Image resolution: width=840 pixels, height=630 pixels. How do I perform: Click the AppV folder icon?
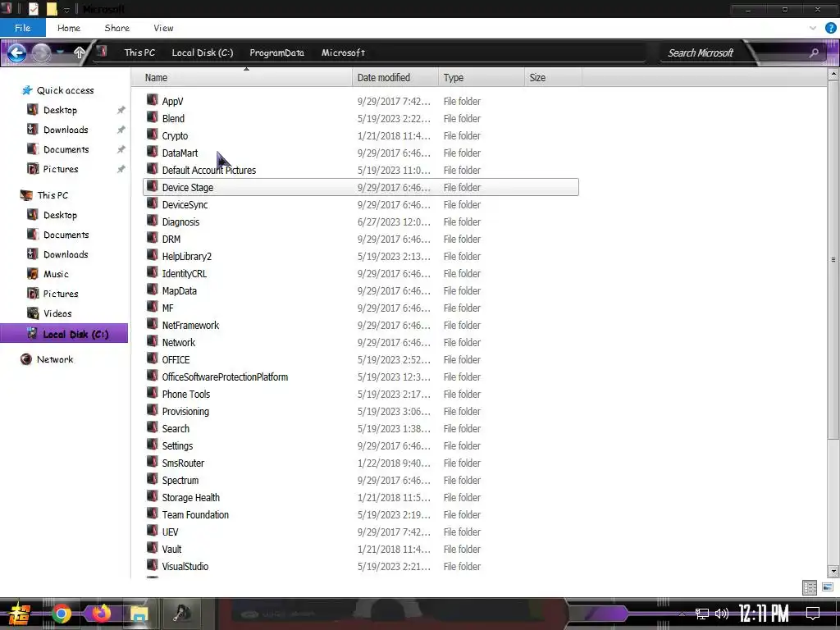coord(152,100)
